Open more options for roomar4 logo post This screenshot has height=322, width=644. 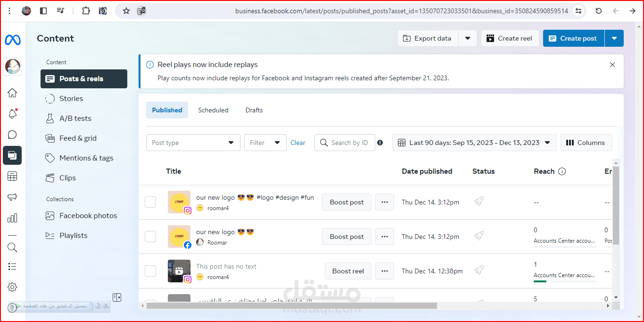point(385,202)
